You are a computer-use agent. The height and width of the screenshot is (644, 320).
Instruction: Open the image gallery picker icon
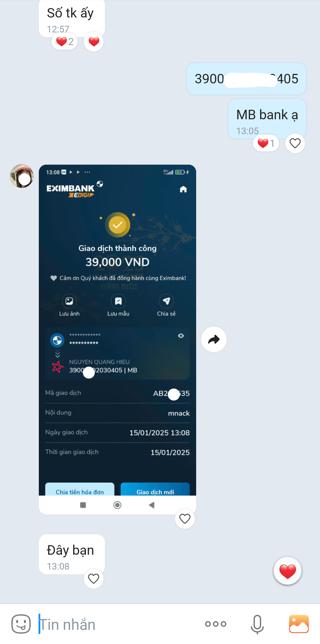(299, 624)
